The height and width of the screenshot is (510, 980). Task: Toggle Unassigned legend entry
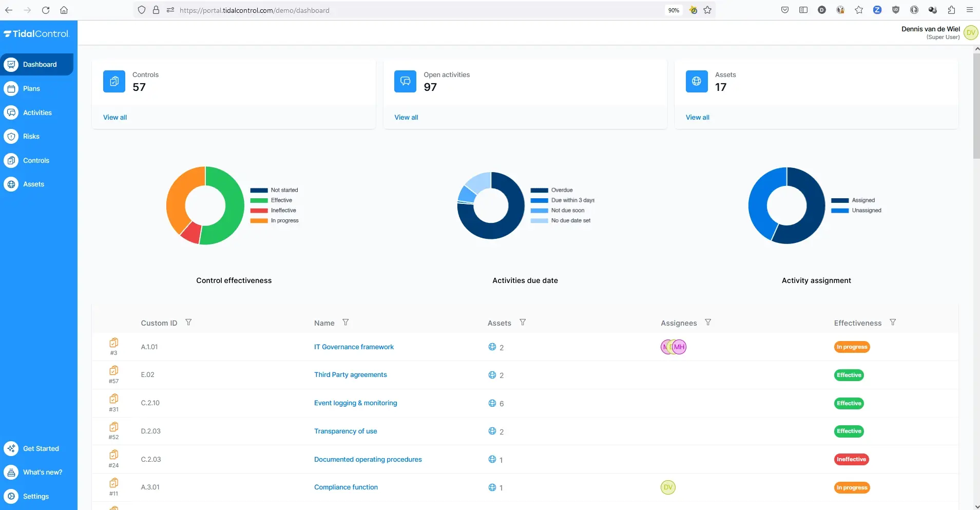(x=856, y=211)
